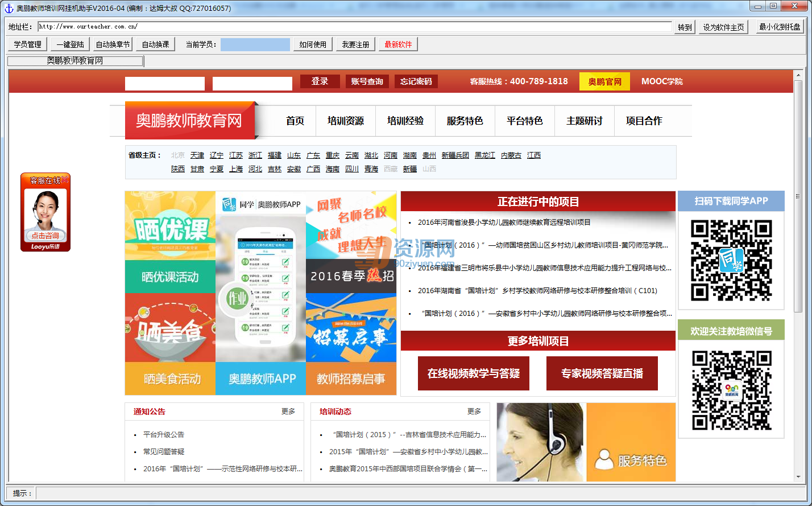Click the 扫码下载同学APP header
Image resolution: width=812 pixels, height=506 pixels.
(x=731, y=201)
